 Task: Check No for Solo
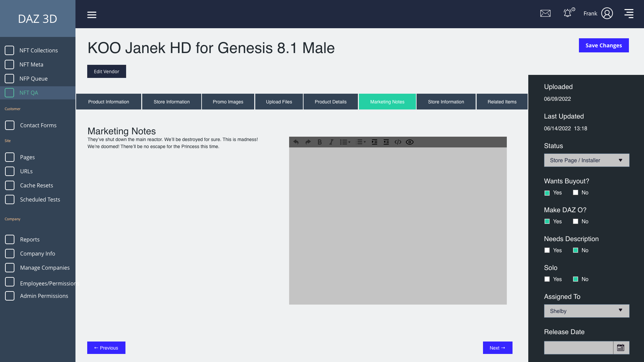pos(576,279)
